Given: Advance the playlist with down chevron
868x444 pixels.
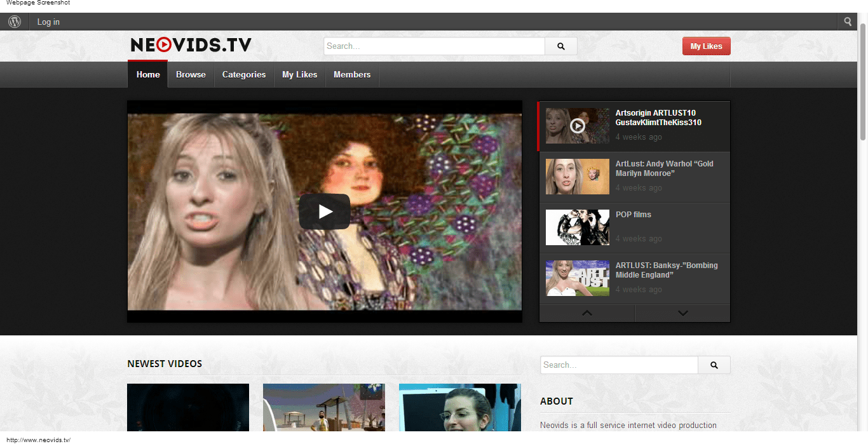Looking at the screenshot, I should [683, 313].
